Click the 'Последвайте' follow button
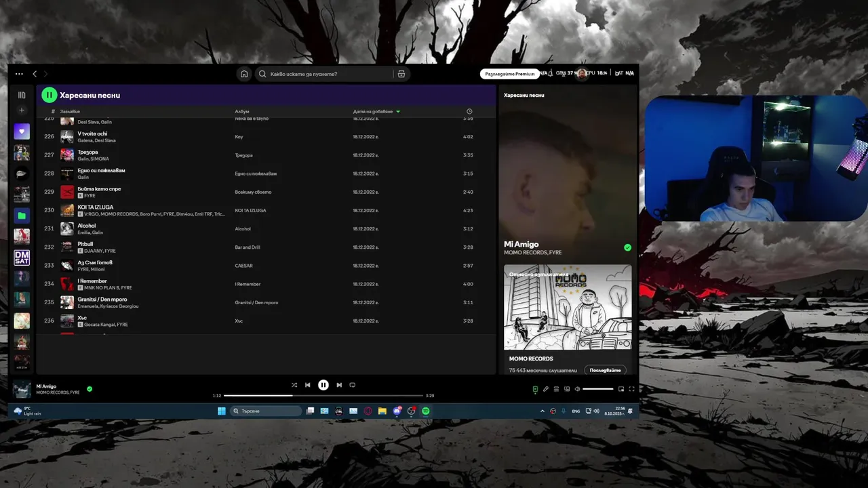 click(605, 370)
